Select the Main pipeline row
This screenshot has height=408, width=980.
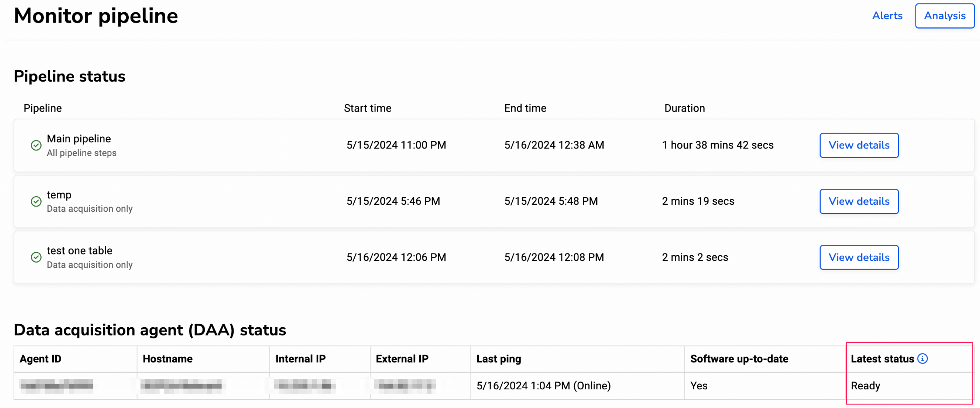79,138
